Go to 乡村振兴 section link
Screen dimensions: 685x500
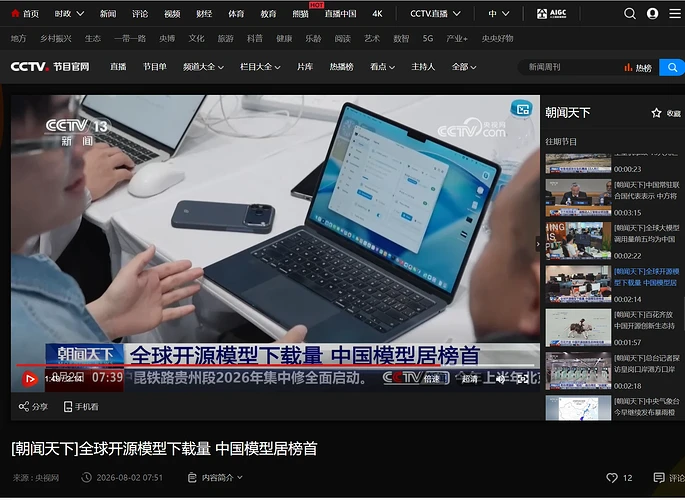(55, 38)
